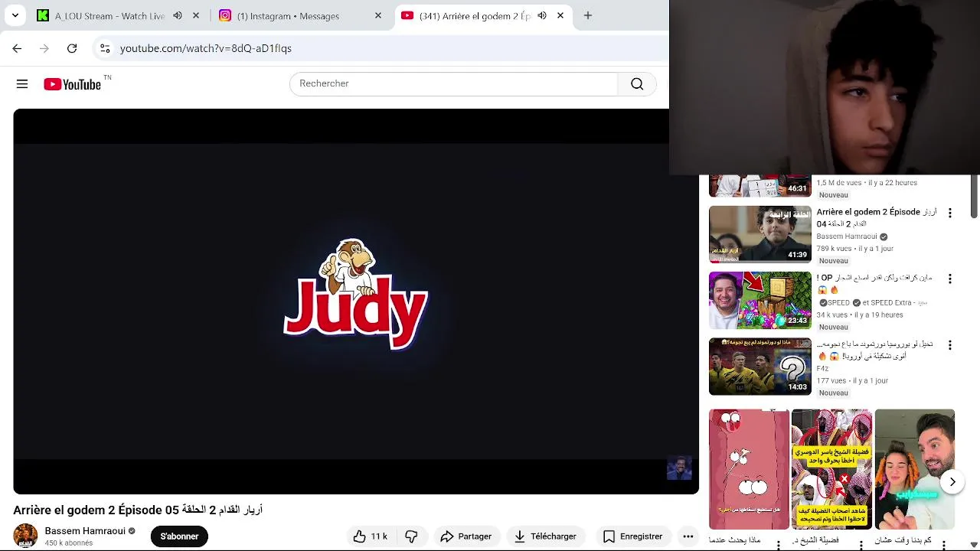This screenshot has height=551, width=980.
Task: Click the Partager button
Action: 466,536
